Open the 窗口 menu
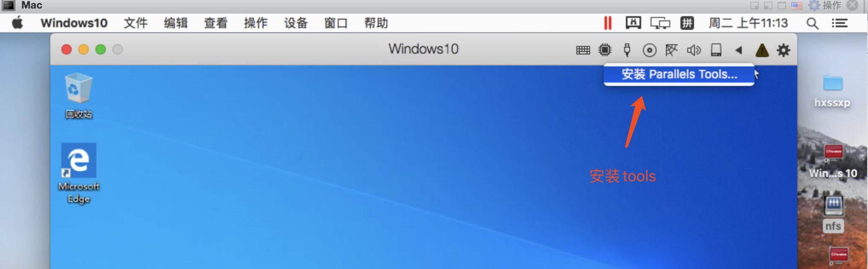The width and height of the screenshot is (868, 269). click(x=336, y=23)
